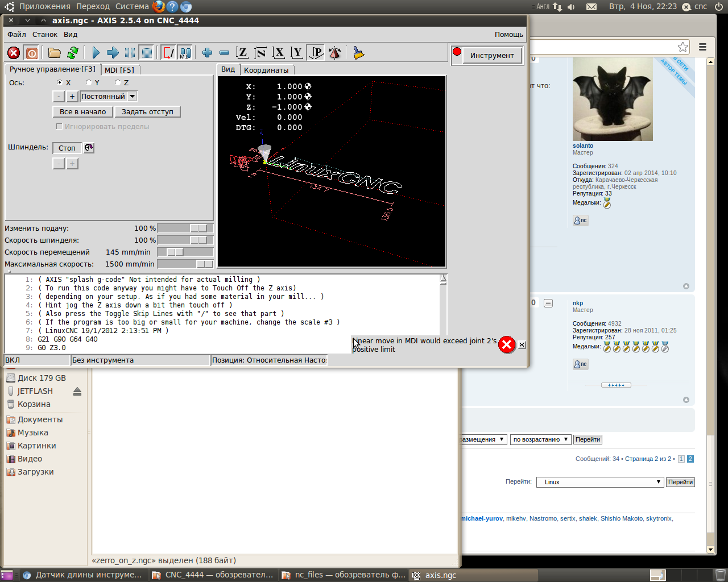Clear the live plot with the broom icon
Viewport: 728px width, 582px height.
click(x=358, y=53)
